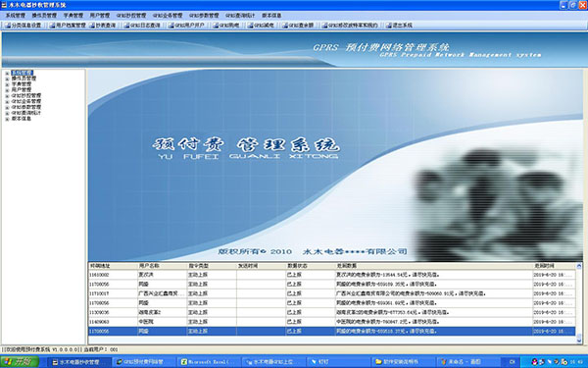Switch to Microsoft Excel in the taskbar
This screenshot has width=588, height=368.
[209, 361]
